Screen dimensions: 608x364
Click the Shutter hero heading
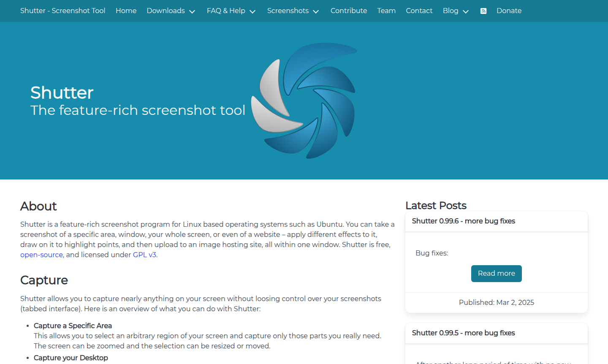(x=62, y=92)
